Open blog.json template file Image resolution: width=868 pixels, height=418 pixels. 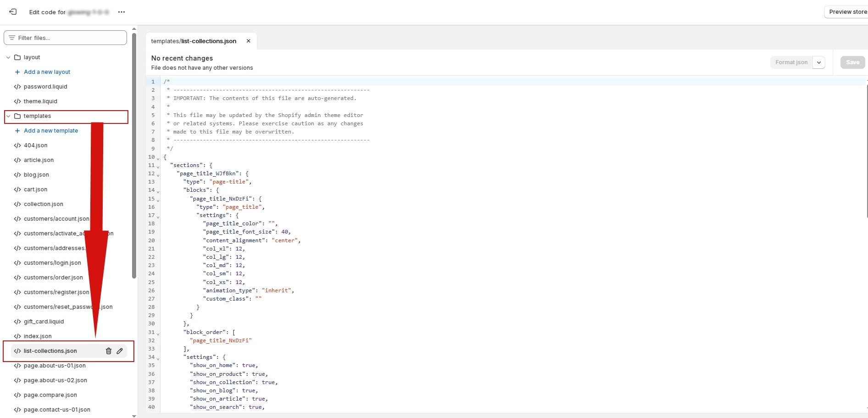(x=36, y=175)
